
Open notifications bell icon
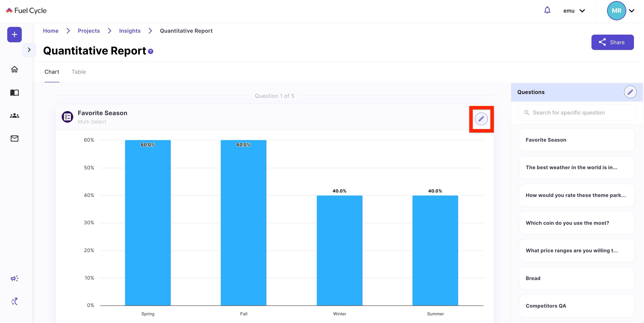[547, 10]
